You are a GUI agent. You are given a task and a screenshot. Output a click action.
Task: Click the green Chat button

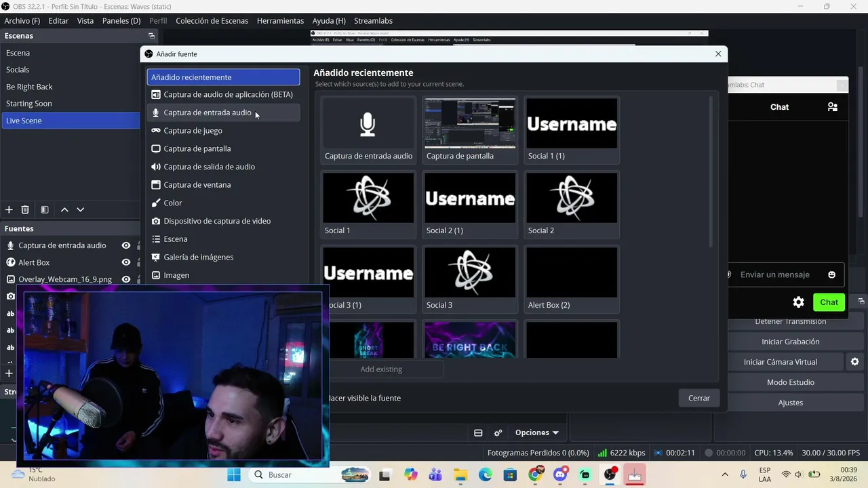coord(829,302)
